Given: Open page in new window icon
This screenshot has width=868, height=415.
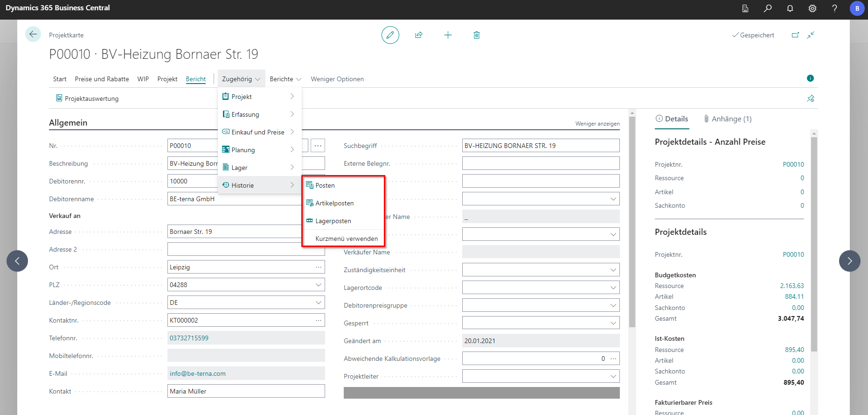Looking at the screenshot, I should point(795,35).
